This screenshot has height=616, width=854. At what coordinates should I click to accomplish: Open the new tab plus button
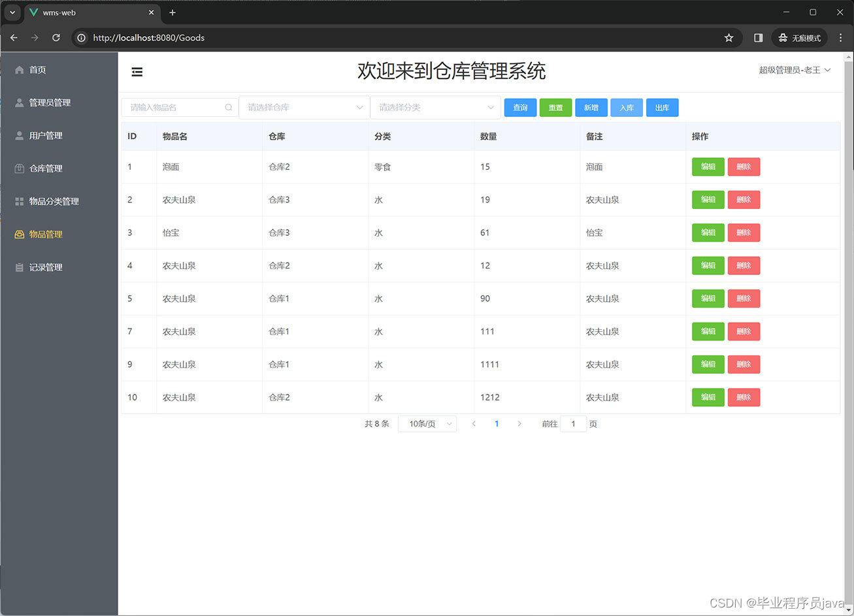(x=172, y=12)
